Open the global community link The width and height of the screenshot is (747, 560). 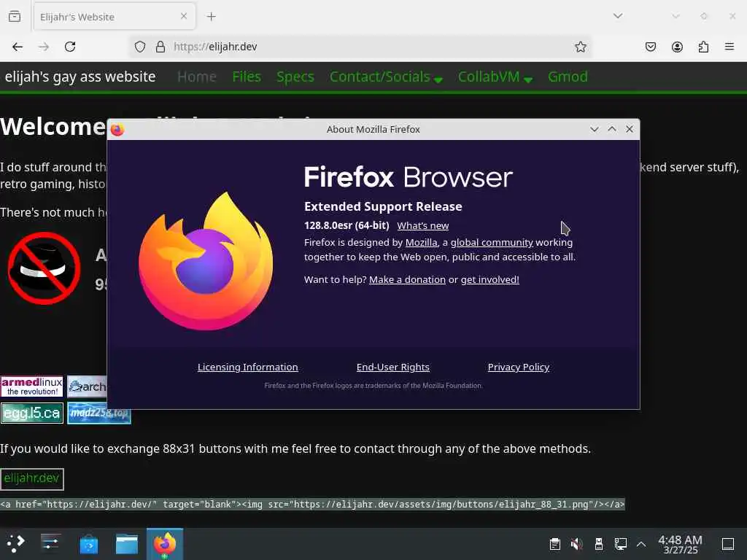[492, 242]
